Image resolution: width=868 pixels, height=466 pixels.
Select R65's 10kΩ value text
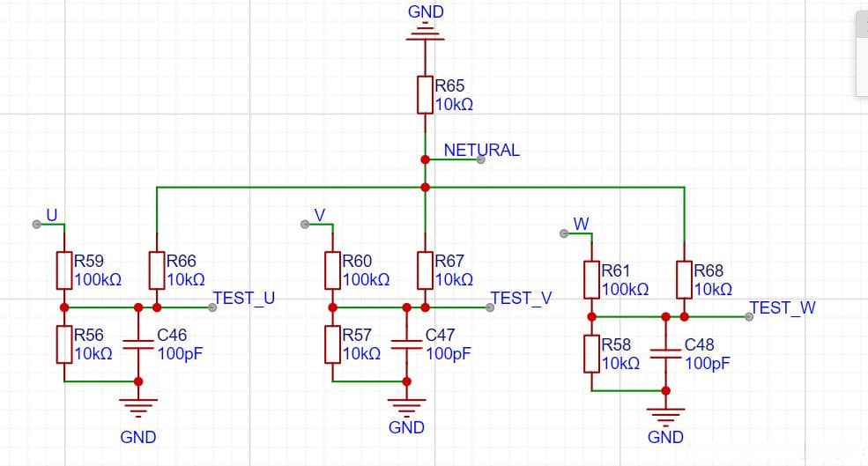(454, 105)
